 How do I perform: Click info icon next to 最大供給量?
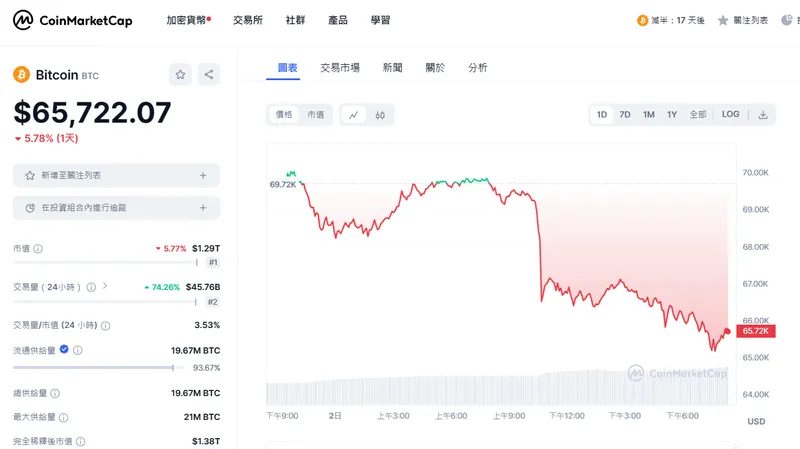tap(63, 417)
